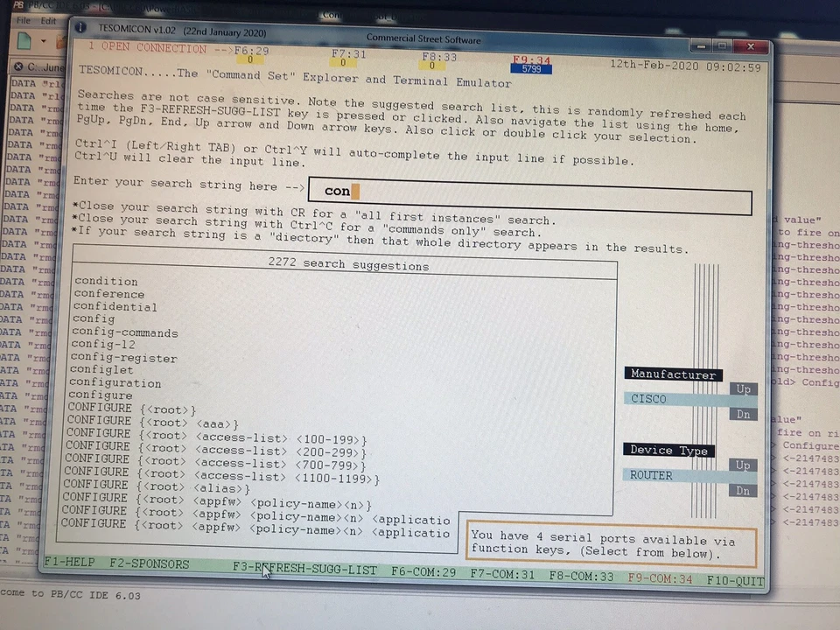Select "config-register" from the suggestion list
Viewport: 840px width, 630px height.
click(x=125, y=357)
